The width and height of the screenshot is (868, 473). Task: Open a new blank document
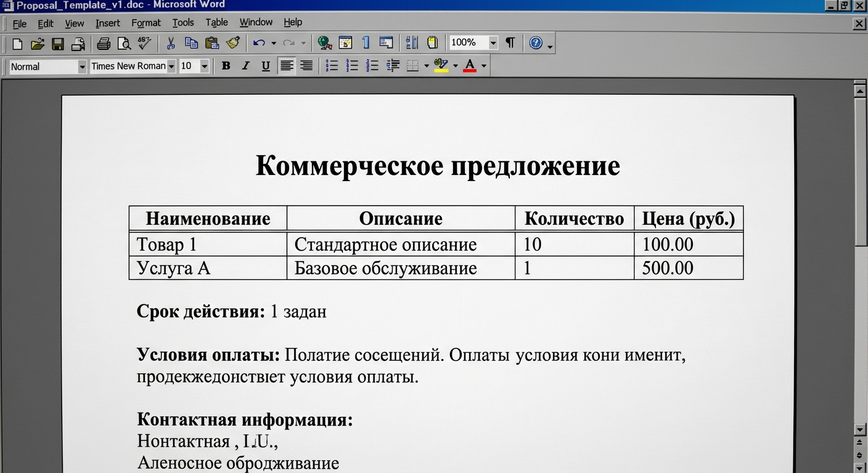17,42
